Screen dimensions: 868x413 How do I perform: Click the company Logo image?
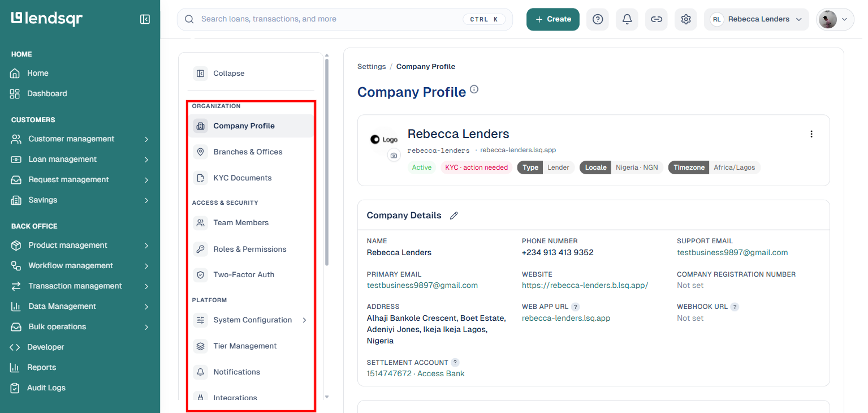coord(384,139)
